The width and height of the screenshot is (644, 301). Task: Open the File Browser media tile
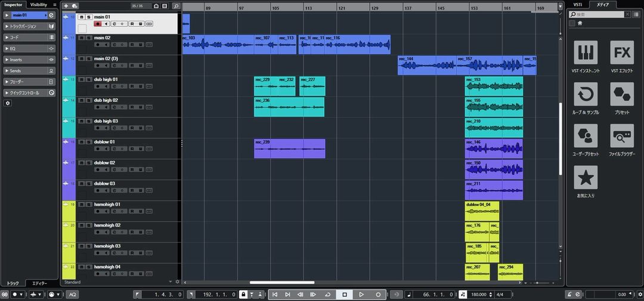pos(622,135)
